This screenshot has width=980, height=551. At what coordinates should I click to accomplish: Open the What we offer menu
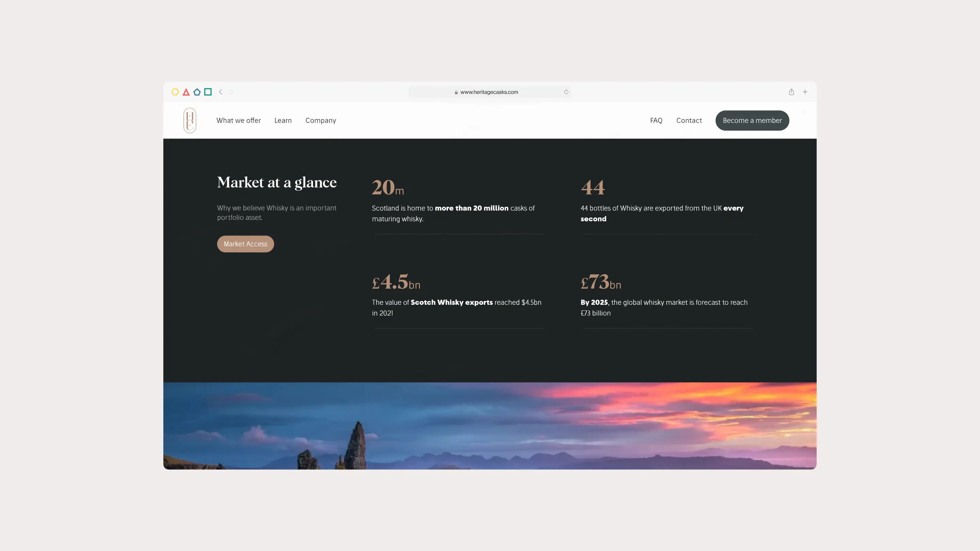239,120
